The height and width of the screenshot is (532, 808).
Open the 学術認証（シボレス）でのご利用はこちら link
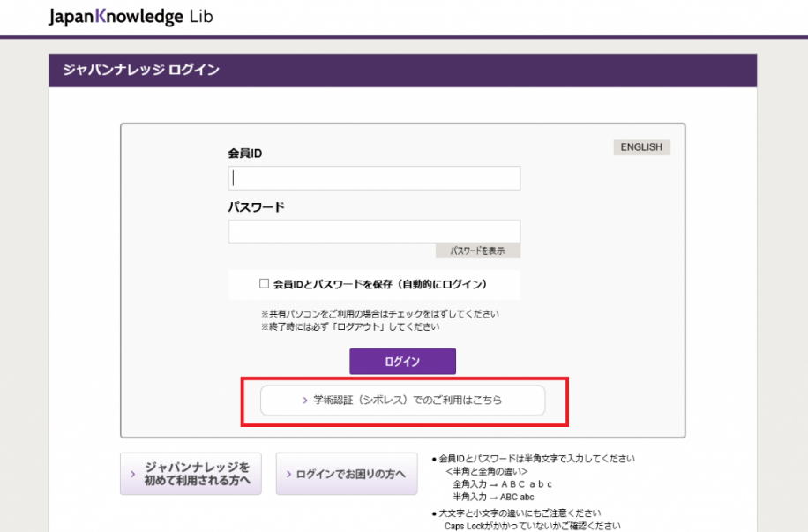tap(402, 400)
